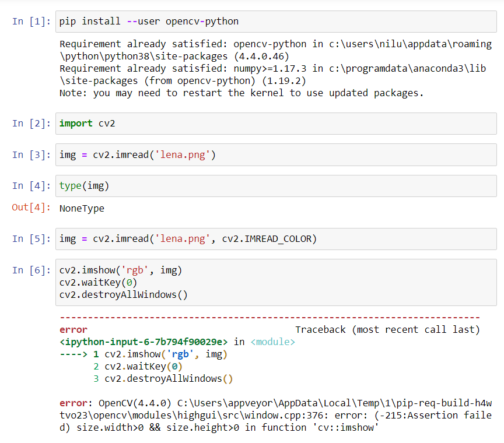Image resolution: width=504 pixels, height=443 pixels.
Task: Click the '<ipython-input-6-7b794f90029e>' text
Action: [x=143, y=342]
